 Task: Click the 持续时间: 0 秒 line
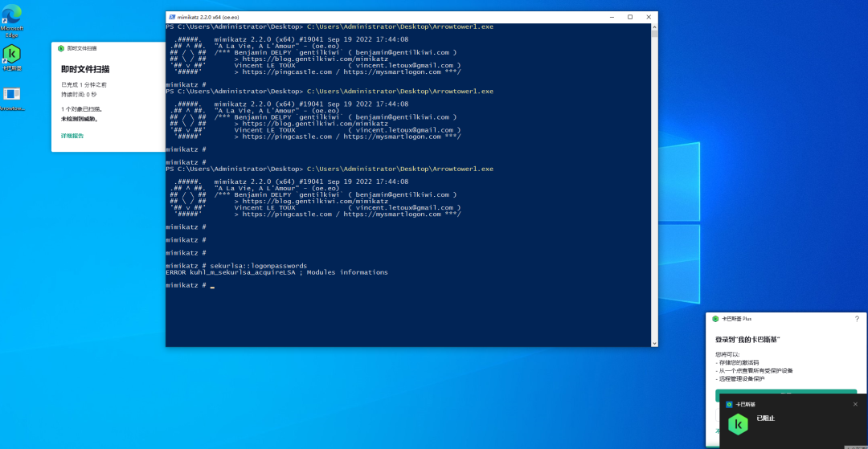[x=77, y=95]
